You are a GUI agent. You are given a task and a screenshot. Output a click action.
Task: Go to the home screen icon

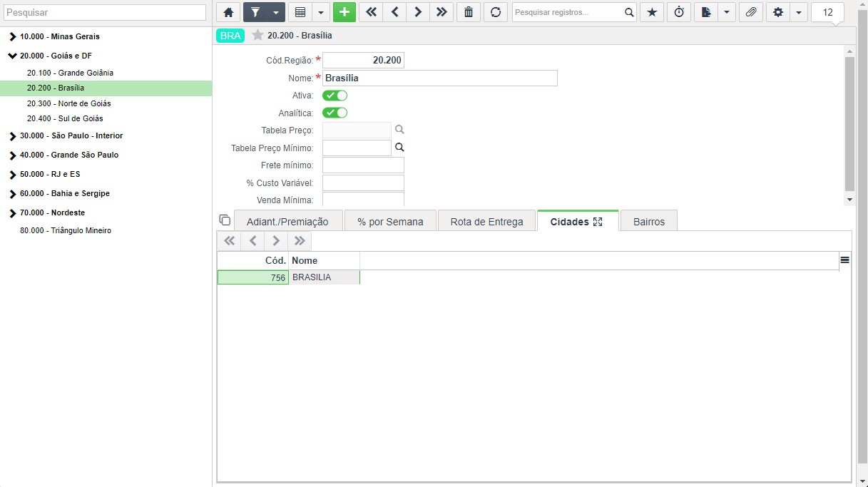228,12
